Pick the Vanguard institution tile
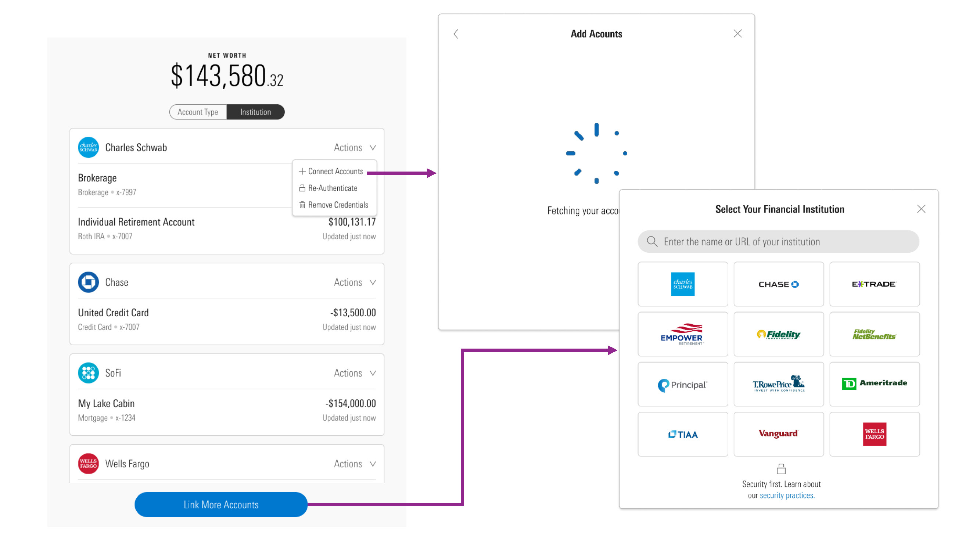The image size is (980, 551). click(778, 434)
